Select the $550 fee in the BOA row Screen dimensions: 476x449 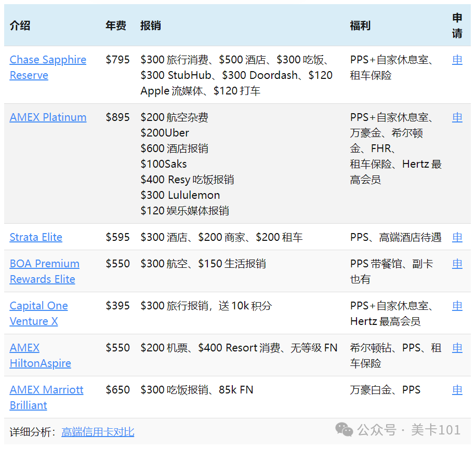tap(117, 264)
